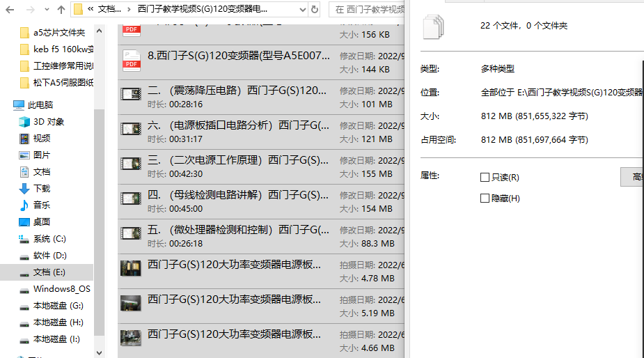Go forward with the right arrow

pos(31,10)
